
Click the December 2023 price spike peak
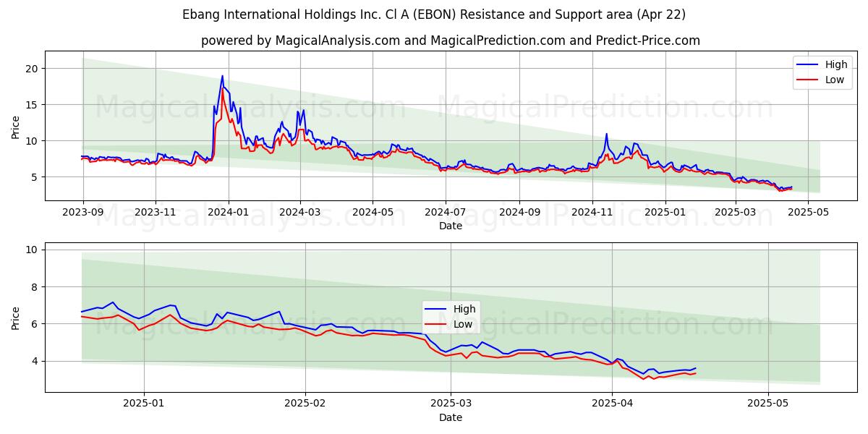[x=222, y=75]
